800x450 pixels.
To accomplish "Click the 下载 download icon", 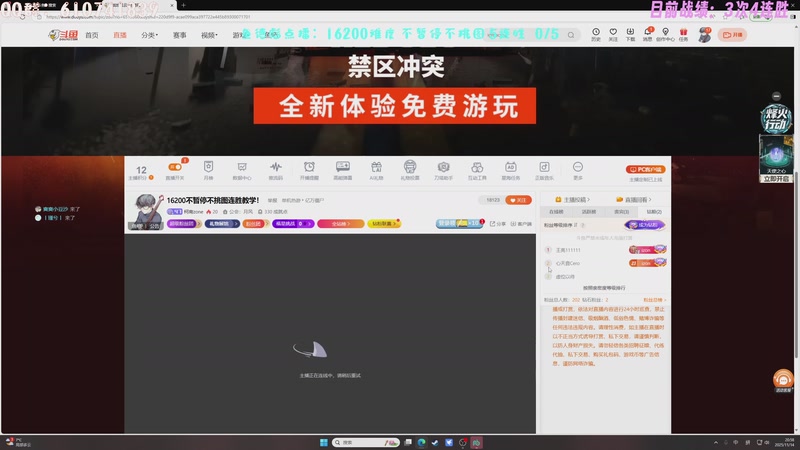I will tap(631, 34).
